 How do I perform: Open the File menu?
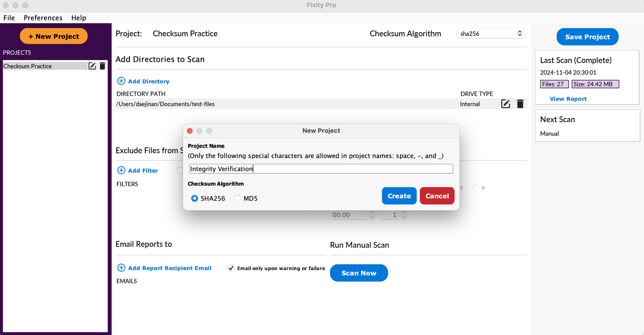(x=9, y=18)
